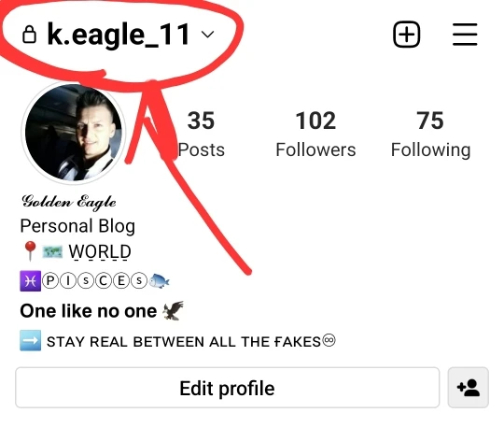
Task: Open the 102 Followers list
Action: tap(315, 134)
